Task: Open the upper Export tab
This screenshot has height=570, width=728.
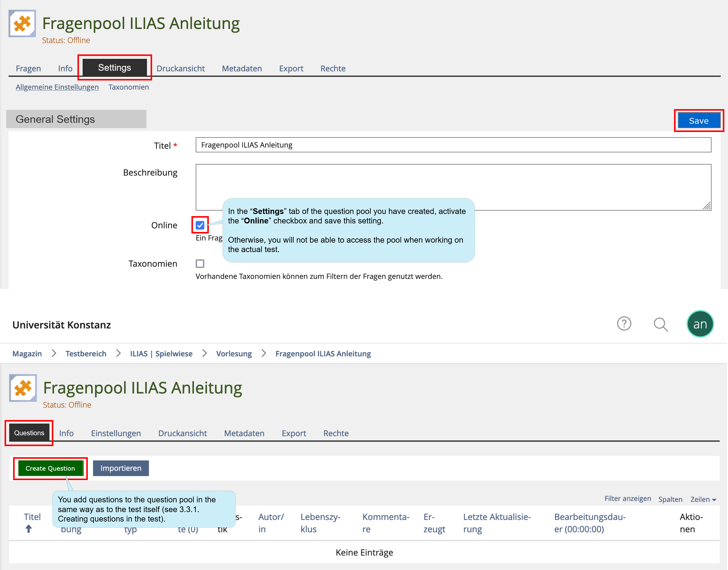Action: pos(291,68)
